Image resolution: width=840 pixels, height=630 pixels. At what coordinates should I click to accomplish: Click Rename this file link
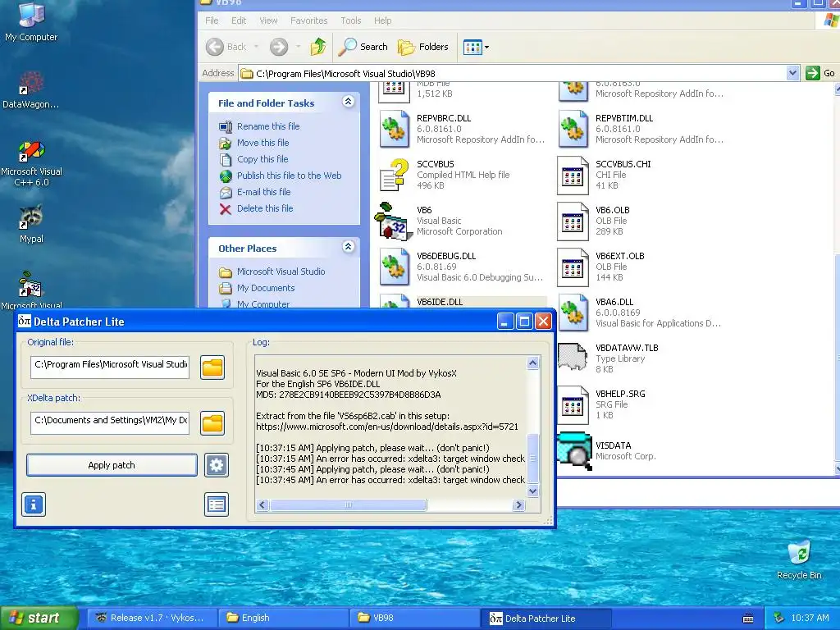[268, 126]
